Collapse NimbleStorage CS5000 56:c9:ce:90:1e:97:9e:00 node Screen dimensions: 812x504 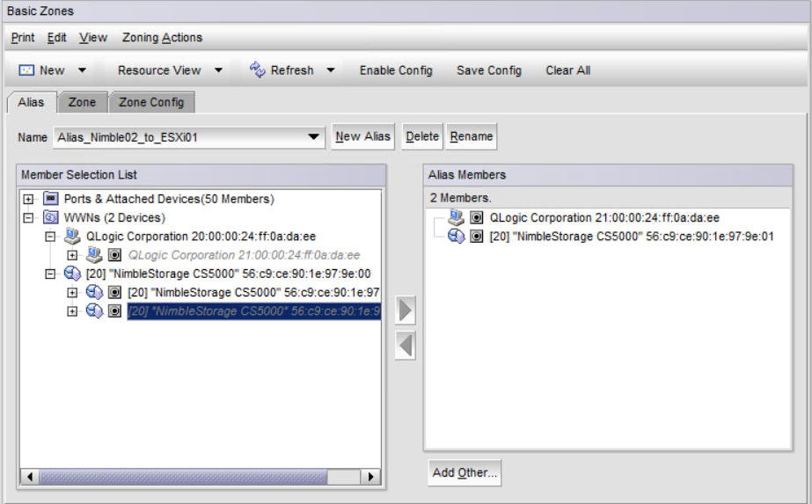point(50,274)
